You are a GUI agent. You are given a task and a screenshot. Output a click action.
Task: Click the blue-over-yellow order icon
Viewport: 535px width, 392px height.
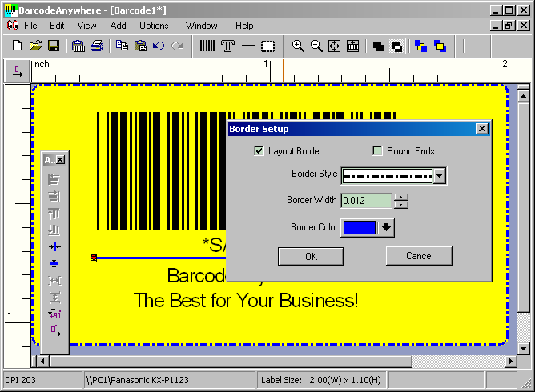pos(420,46)
